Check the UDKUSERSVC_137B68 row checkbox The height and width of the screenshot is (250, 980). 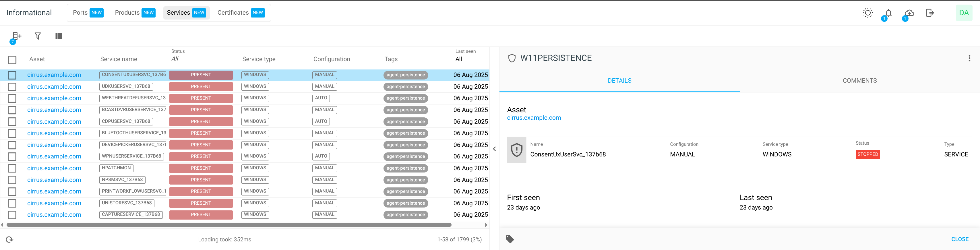coord(12,87)
